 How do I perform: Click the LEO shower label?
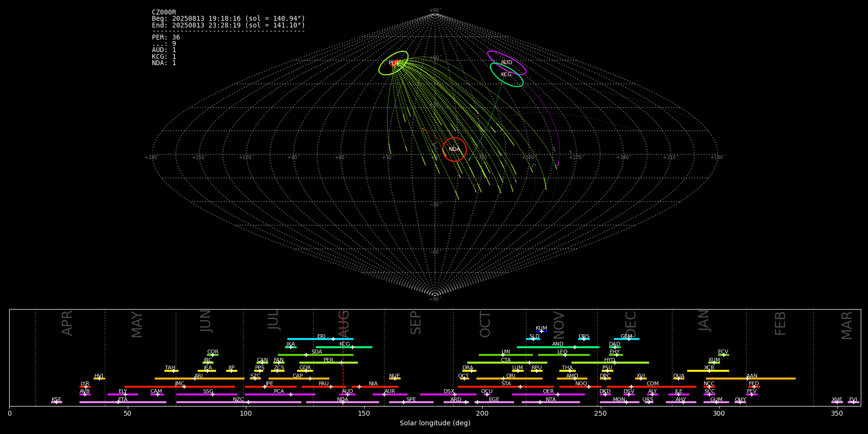563,352
